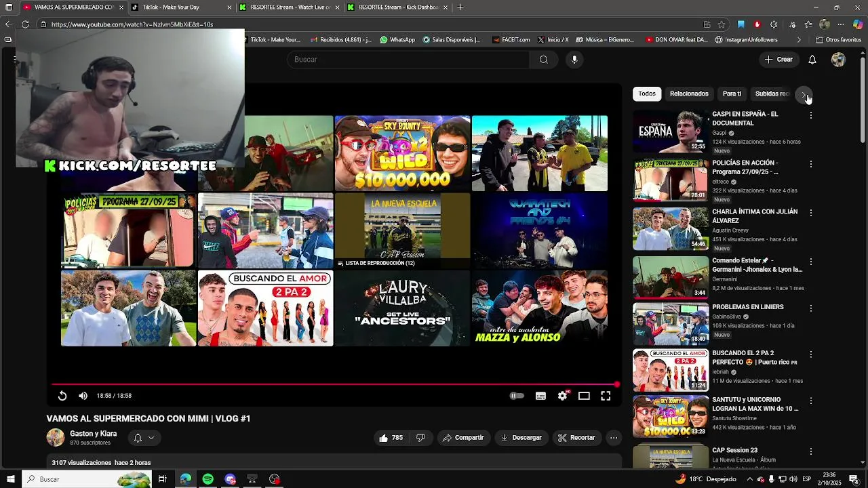
Task: Open browser extensions puzzle icon
Action: click(774, 24)
